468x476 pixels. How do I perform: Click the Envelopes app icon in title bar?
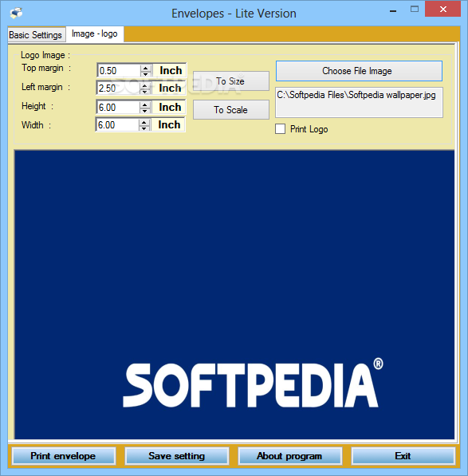[16, 13]
